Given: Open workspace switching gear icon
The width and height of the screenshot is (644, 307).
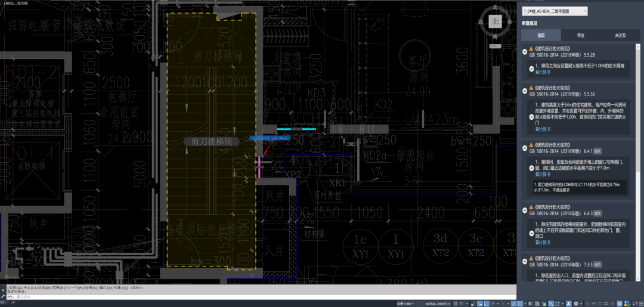Looking at the screenshot, I should (576, 303).
